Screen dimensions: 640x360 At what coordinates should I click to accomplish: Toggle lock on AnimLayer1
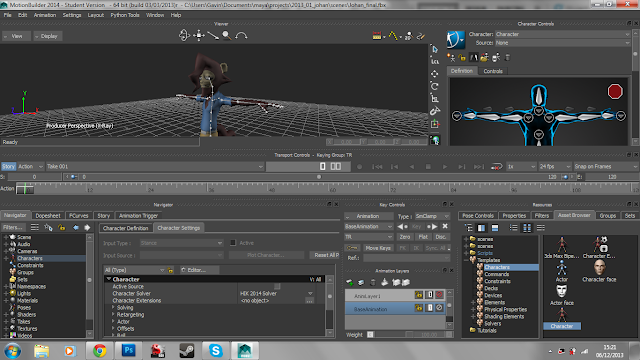pos(419,295)
